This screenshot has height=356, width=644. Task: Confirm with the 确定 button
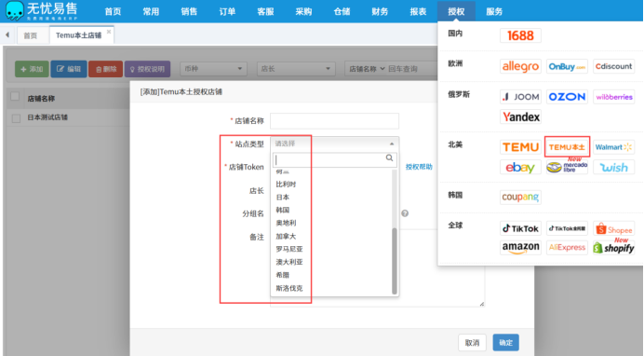(x=505, y=342)
